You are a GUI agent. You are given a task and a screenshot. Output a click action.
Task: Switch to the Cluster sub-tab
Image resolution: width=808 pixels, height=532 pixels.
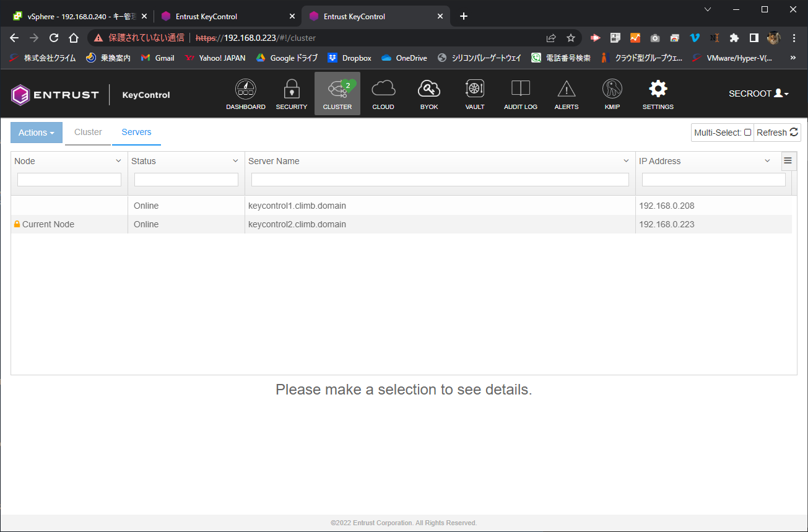tap(88, 132)
